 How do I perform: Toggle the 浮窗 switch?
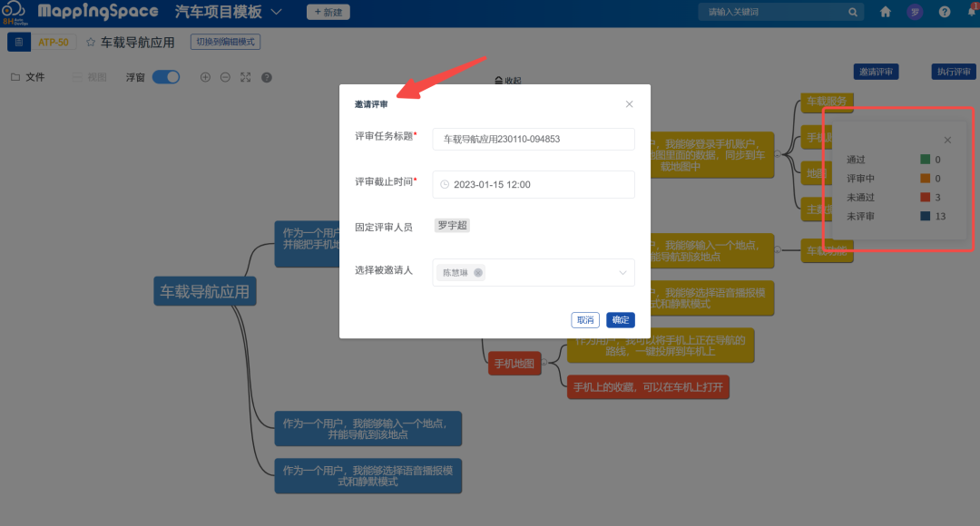coord(166,77)
